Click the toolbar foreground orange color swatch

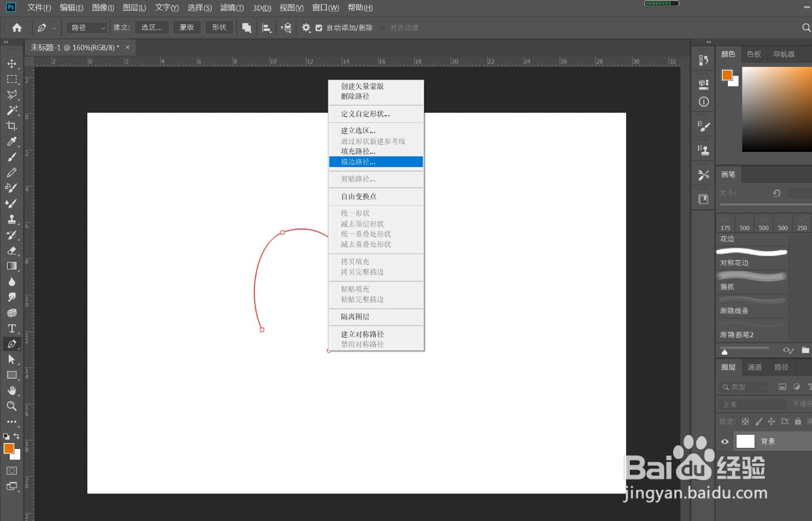tap(9, 448)
